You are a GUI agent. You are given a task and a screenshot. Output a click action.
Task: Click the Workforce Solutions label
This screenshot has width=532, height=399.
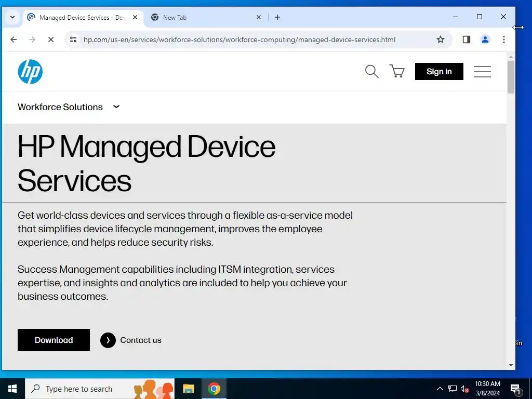60,107
